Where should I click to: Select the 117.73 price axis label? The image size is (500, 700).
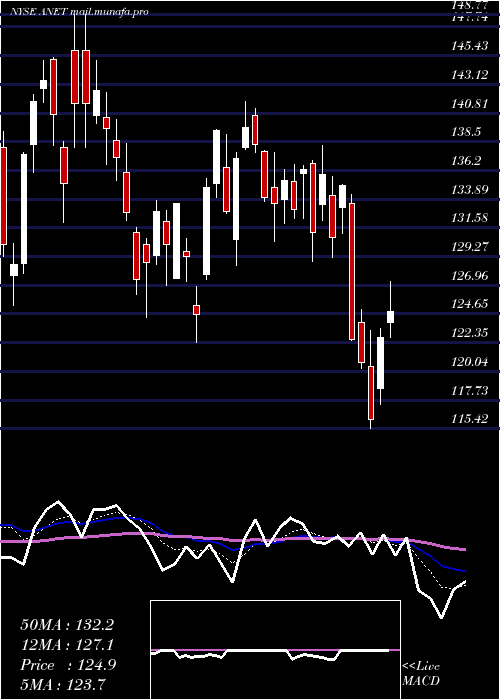click(468, 391)
